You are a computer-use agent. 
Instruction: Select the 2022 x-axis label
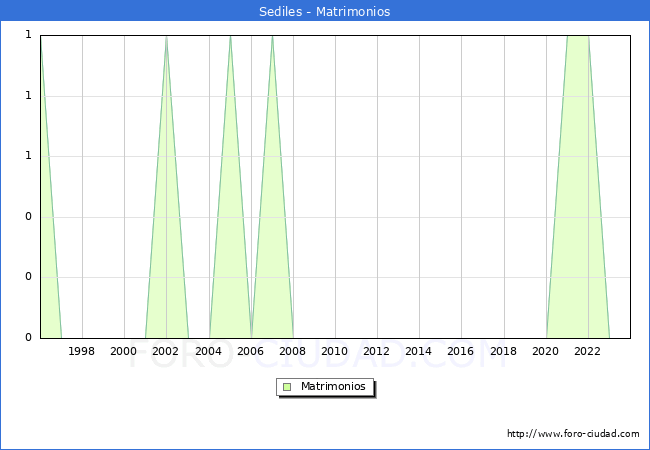[588, 351]
